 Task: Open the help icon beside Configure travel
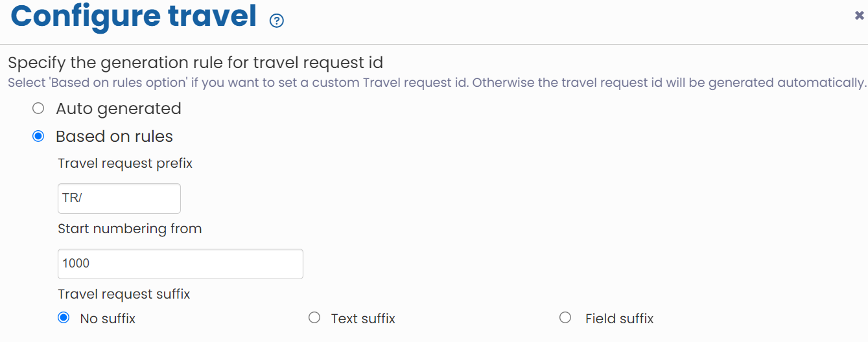coord(277,21)
